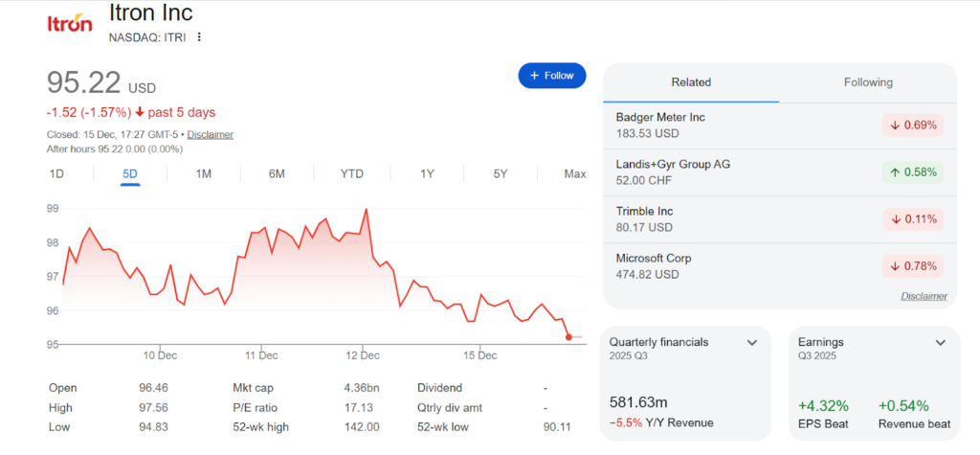Expand the Quarterly financials card
The height and width of the screenshot is (455, 980).
click(x=752, y=342)
